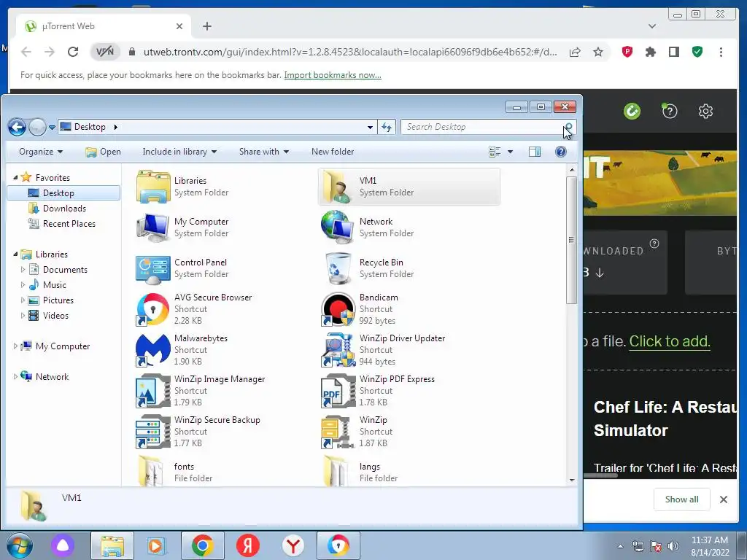Image resolution: width=747 pixels, height=560 pixels.
Task: Expand the Documents library node
Action: pos(23,270)
